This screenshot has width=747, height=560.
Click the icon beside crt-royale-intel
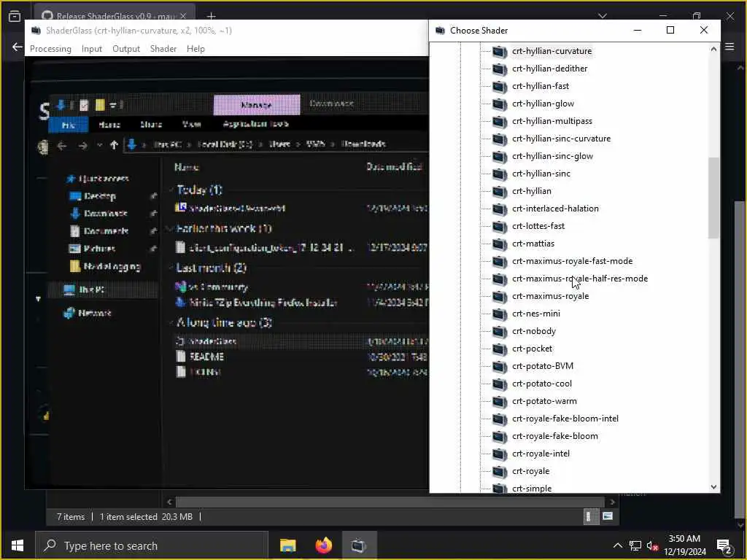click(499, 454)
